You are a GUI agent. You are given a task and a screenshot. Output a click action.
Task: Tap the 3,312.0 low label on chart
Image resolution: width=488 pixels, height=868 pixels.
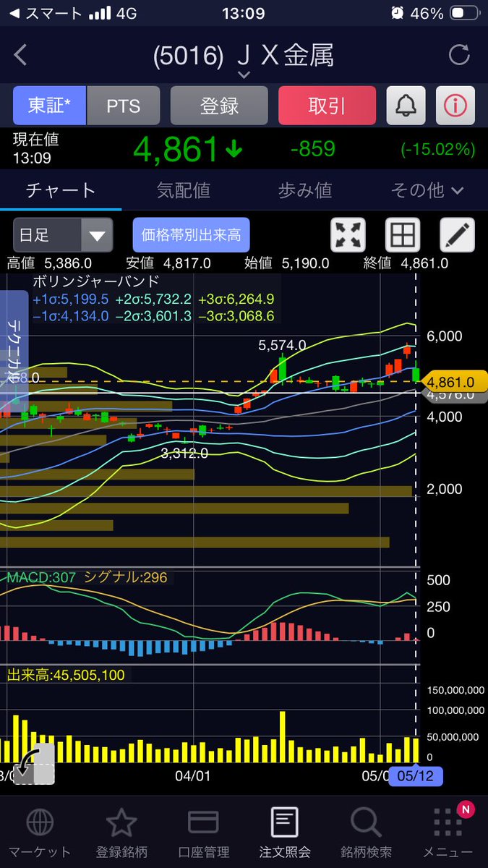184,454
